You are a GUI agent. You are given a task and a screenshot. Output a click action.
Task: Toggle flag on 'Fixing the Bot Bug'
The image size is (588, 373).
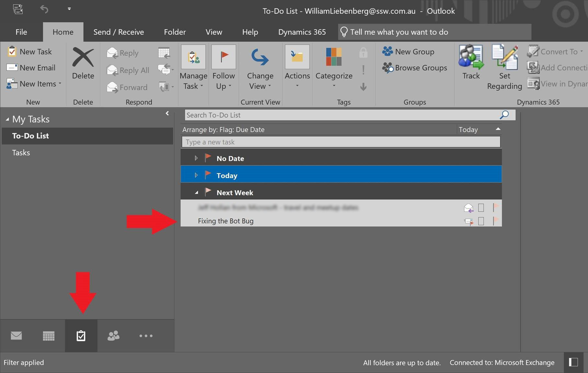click(495, 221)
